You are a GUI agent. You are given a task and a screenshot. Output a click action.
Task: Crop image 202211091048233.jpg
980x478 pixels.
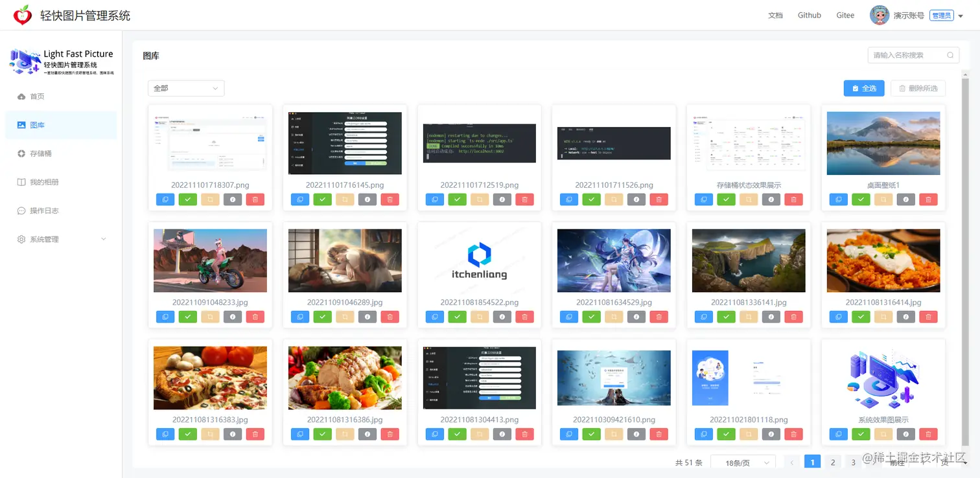coord(210,317)
